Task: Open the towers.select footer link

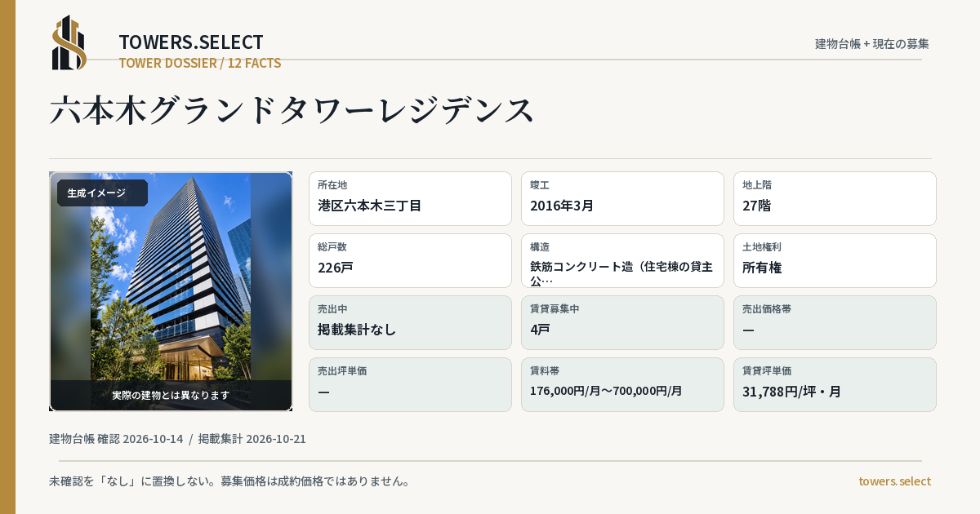Action: pos(894,481)
